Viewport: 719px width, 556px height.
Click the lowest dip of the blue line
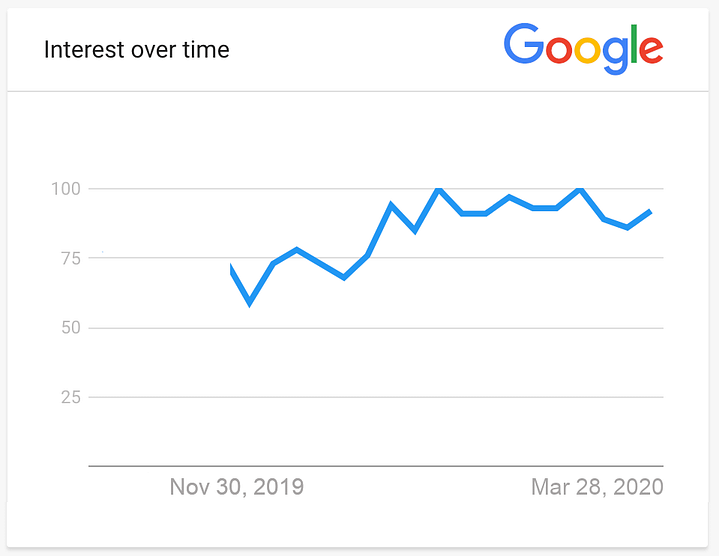(x=249, y=302)
